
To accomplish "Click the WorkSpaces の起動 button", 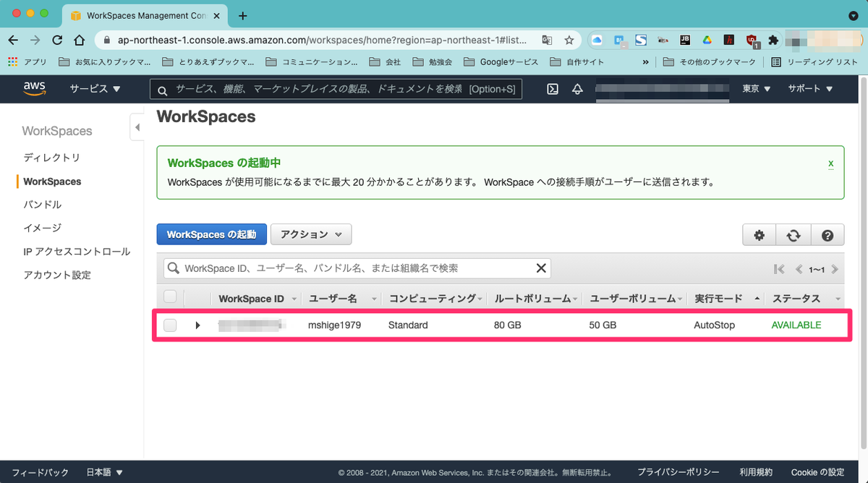I will point(211,234).
